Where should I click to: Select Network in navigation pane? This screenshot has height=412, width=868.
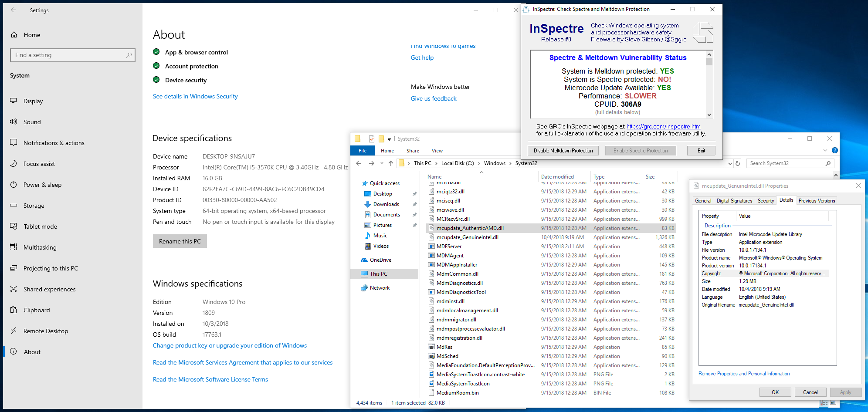click(x=380, y=288)
